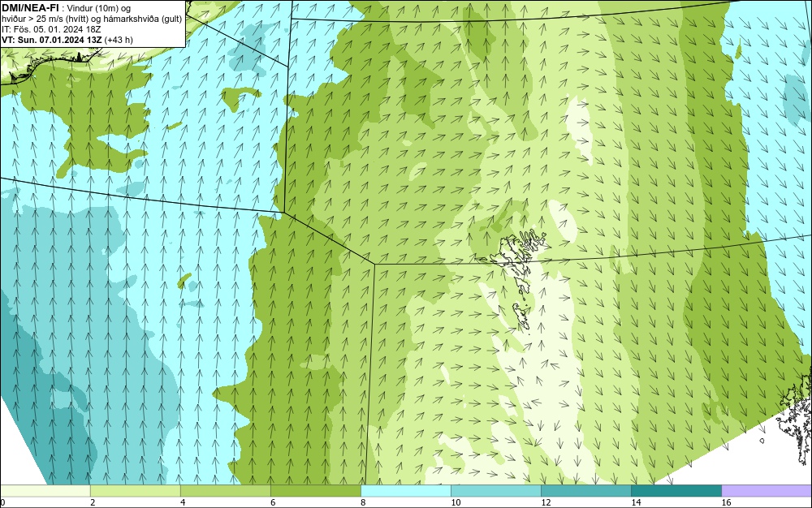Click the legend scale label "4"
812x508 pixels.
183,502
